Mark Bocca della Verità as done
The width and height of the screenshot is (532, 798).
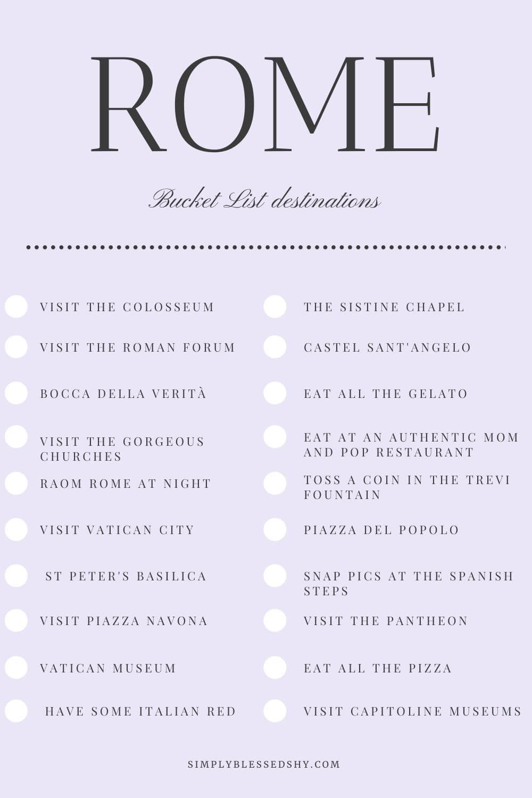16,393
